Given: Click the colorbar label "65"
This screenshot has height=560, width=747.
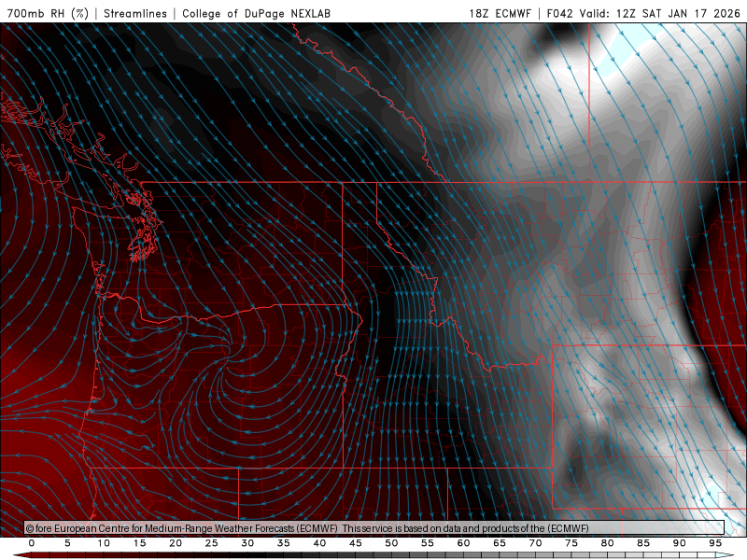Looking at the screenshot, I should (500, 543).
